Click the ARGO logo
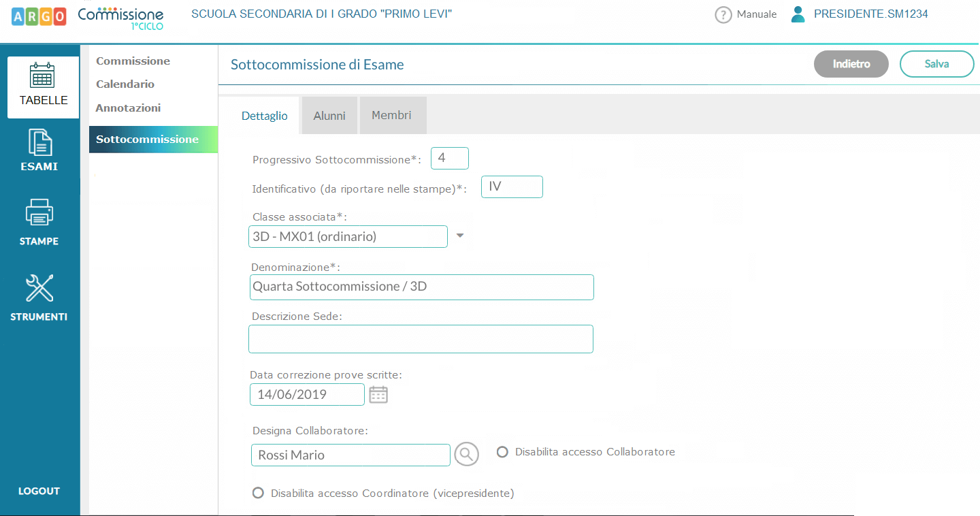Image resolution: width=980 pixels, height=516 pixels. [39, 17]
